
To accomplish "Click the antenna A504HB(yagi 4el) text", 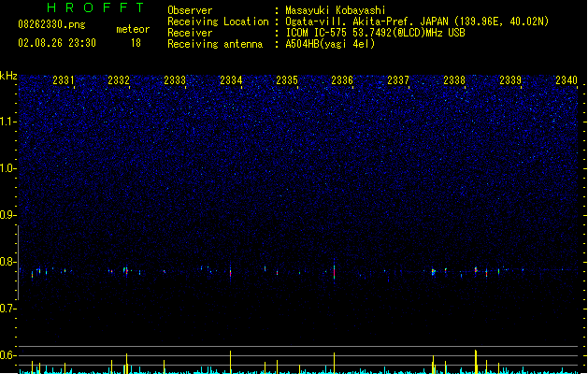I will pos(330,44).
